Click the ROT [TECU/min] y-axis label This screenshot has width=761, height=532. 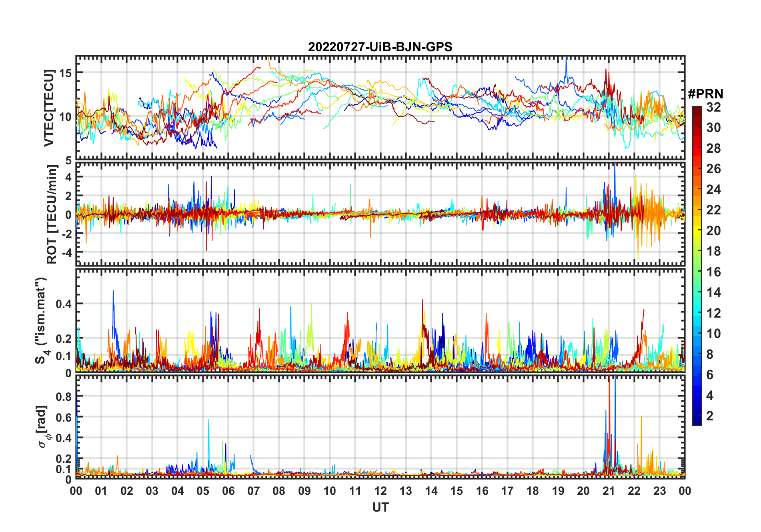(52, 214)
